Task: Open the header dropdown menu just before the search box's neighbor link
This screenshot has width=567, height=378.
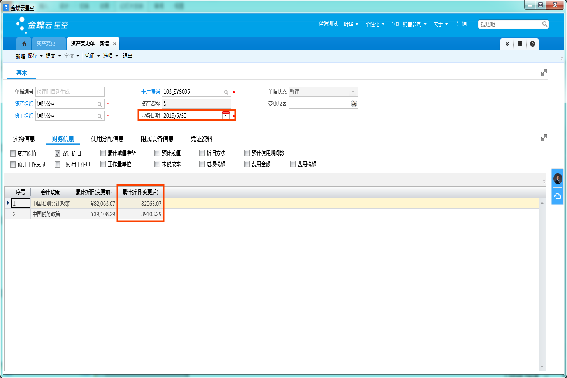Action: click(x=441, y=24)
